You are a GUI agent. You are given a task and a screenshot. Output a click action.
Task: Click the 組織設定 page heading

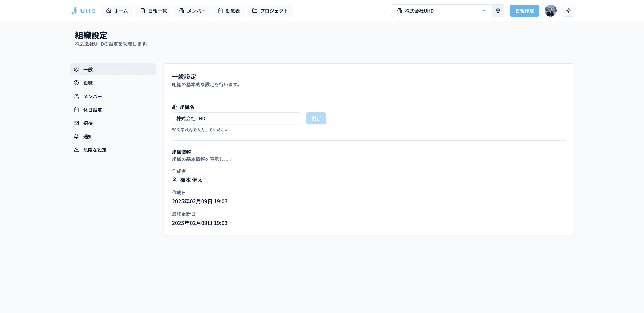click(91, 35)
